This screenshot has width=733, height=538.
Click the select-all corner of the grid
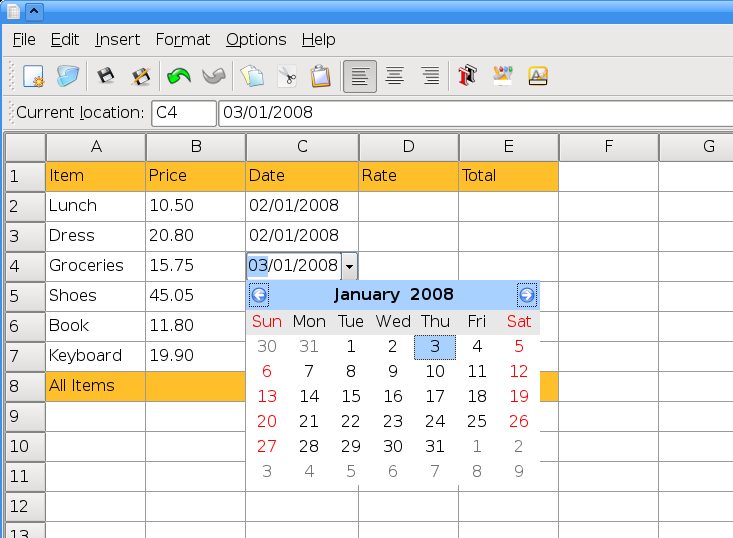25,147
